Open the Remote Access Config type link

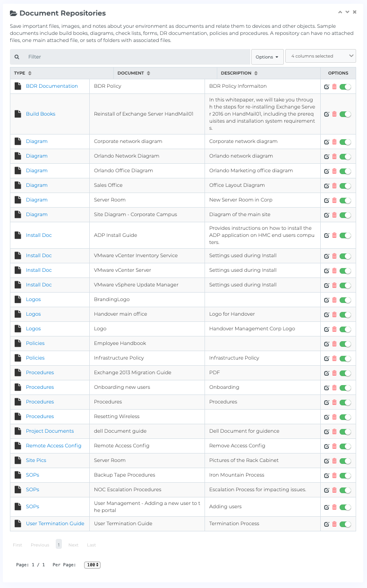click(x=53, y=446)
